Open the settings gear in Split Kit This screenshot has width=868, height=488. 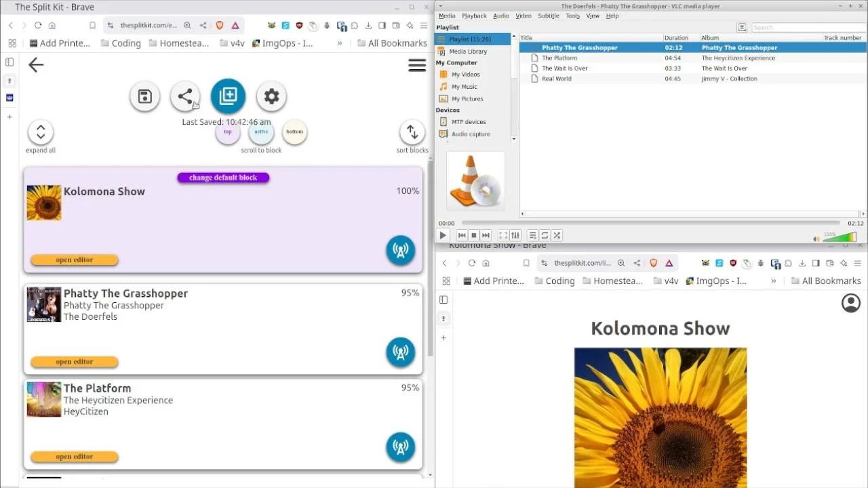point(271,96)
